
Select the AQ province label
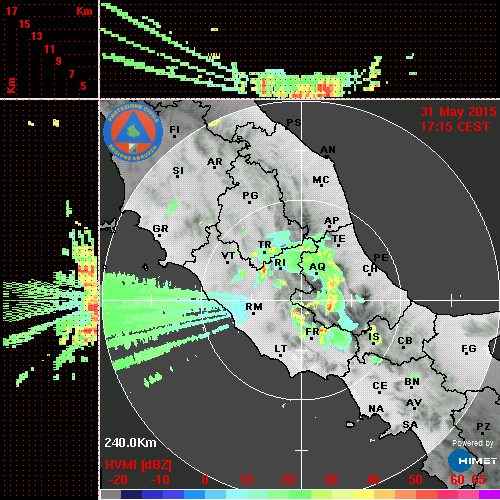(x=317, y=267)
